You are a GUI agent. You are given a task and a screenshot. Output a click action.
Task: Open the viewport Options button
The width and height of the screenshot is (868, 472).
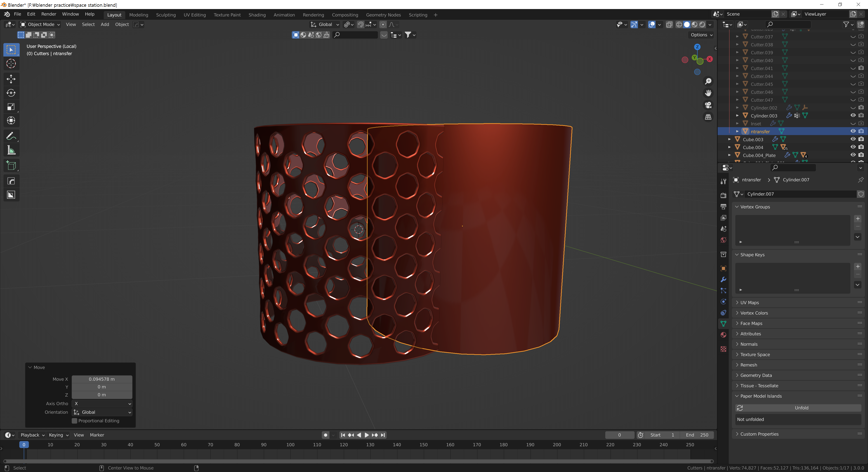701,35
